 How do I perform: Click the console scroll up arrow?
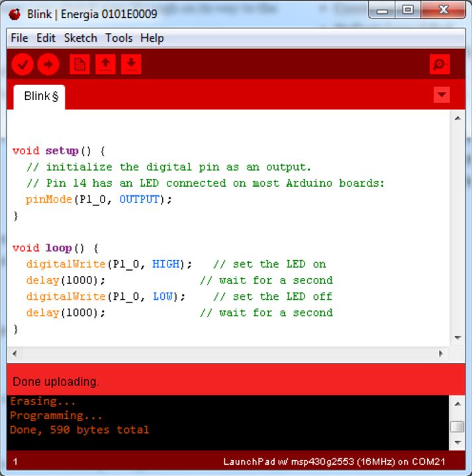(457, 404)
